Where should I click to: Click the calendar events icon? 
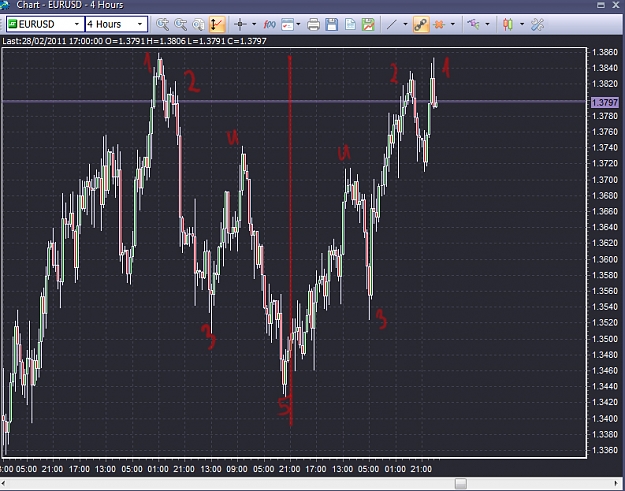pyautogui.click(x=287, y=24)
